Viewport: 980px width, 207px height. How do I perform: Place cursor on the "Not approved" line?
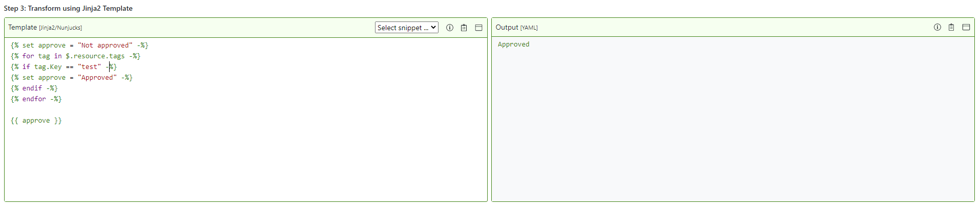[79, 45]
